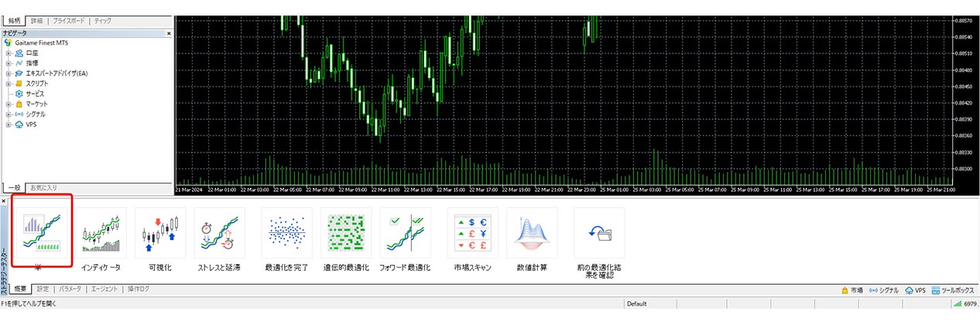This screenshot has width=980, height=322.
Task: Select the お気に入り tab in Navigator
Action: point(43,187)
